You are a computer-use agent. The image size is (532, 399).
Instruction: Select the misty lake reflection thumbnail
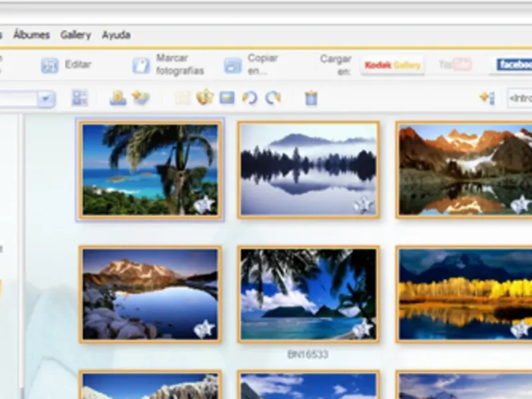(x=309, y=170)
